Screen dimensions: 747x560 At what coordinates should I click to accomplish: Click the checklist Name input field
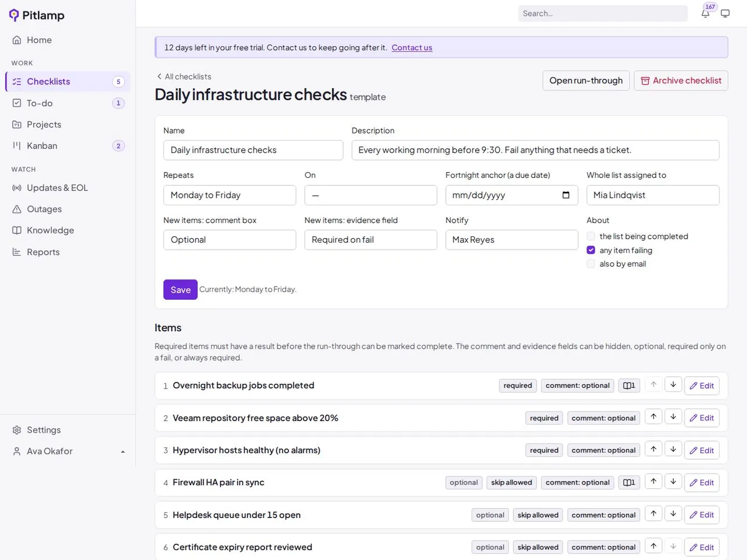(253, 150)
